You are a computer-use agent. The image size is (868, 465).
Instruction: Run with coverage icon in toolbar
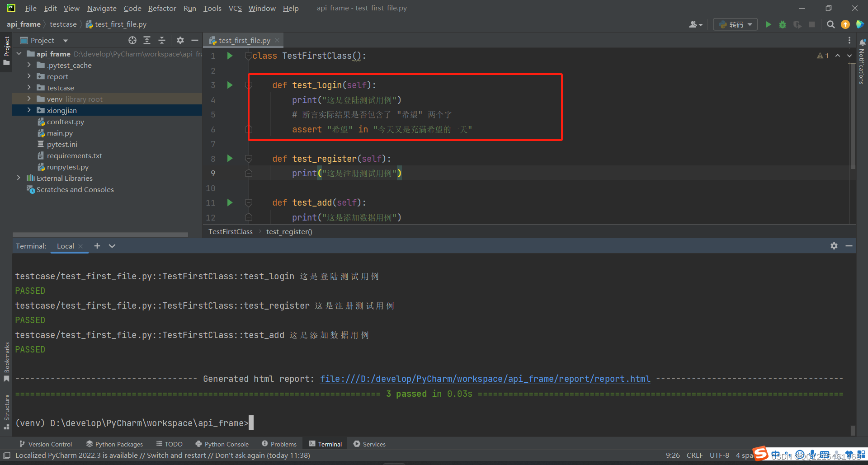click(797, 24)
